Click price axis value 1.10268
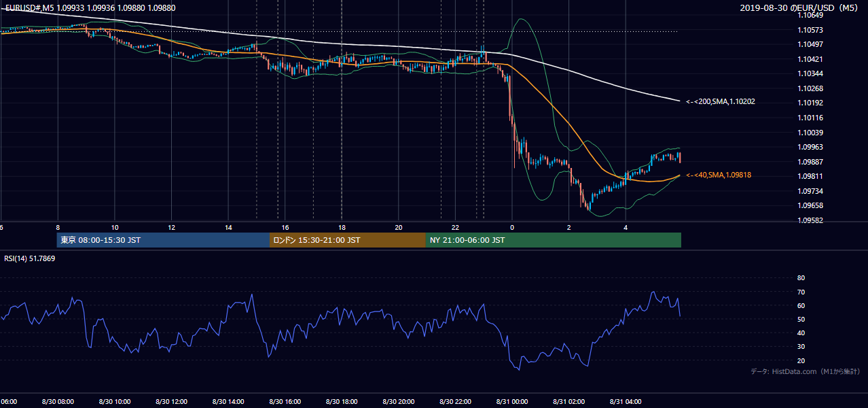Viewport: 868px width, 408px height. point(810,88)
